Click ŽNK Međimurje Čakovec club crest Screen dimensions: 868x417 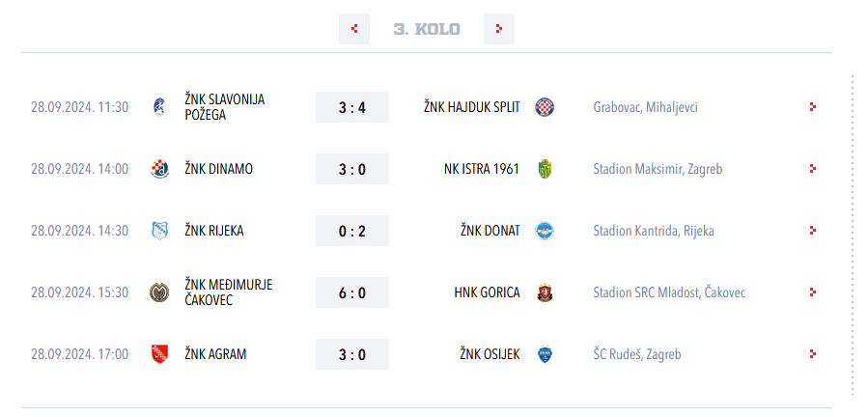(159, 292)
